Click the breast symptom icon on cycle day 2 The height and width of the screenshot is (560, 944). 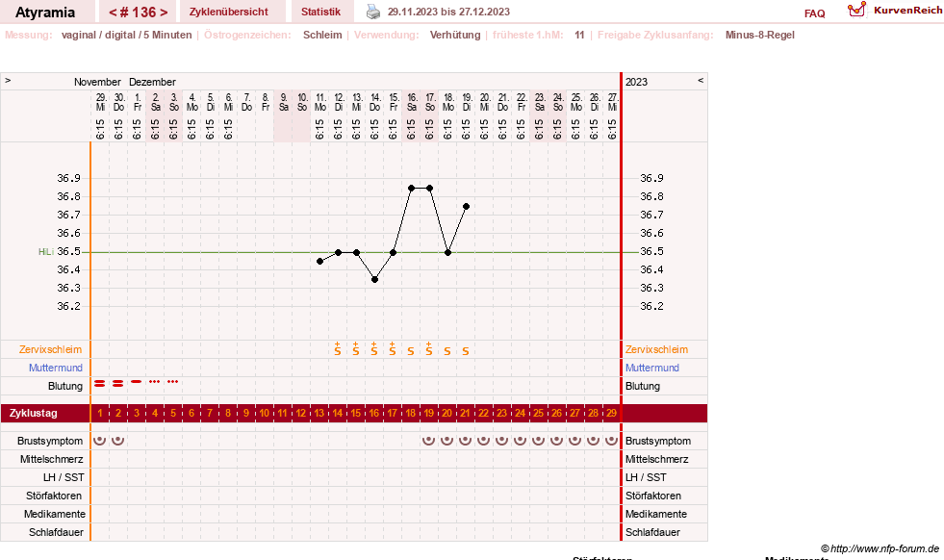tap(118, 440)
